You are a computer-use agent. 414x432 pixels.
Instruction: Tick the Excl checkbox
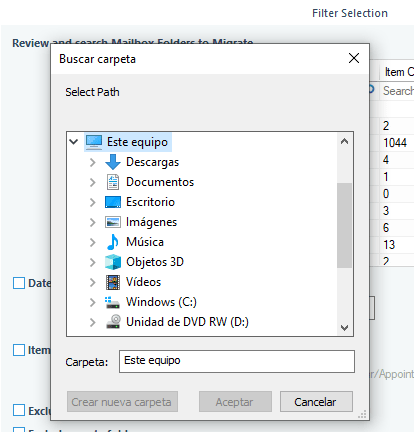click(19, 410)
